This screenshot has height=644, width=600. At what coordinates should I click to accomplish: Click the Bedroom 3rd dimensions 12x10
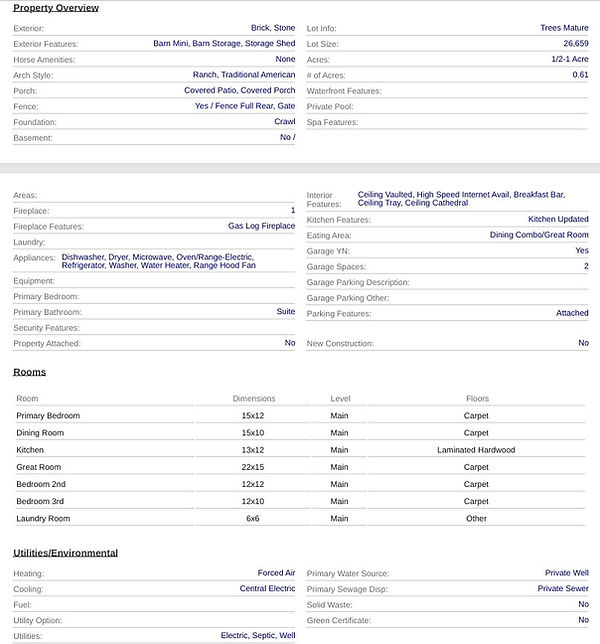[253, 501]
